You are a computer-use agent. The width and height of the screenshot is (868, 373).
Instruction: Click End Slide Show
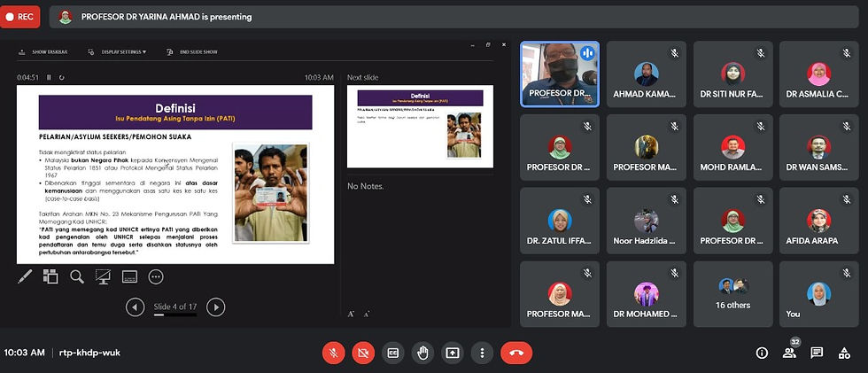[x=192, y=52]
